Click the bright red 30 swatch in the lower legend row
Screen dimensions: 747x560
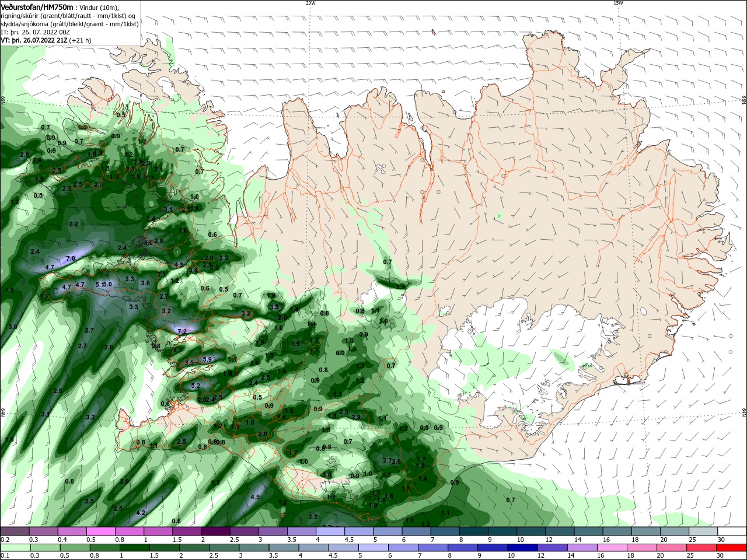(x=732, y=548)
